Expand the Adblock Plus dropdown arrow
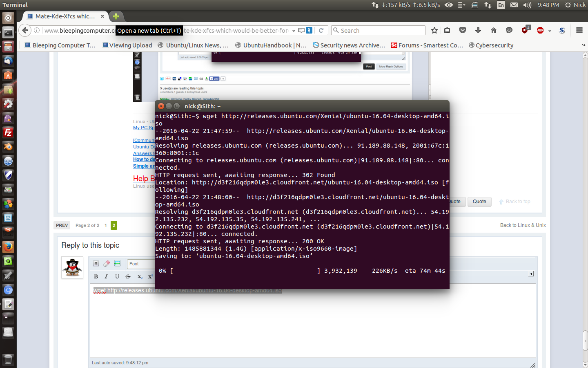This screenshot has width=588, height=368. point(550,31)
